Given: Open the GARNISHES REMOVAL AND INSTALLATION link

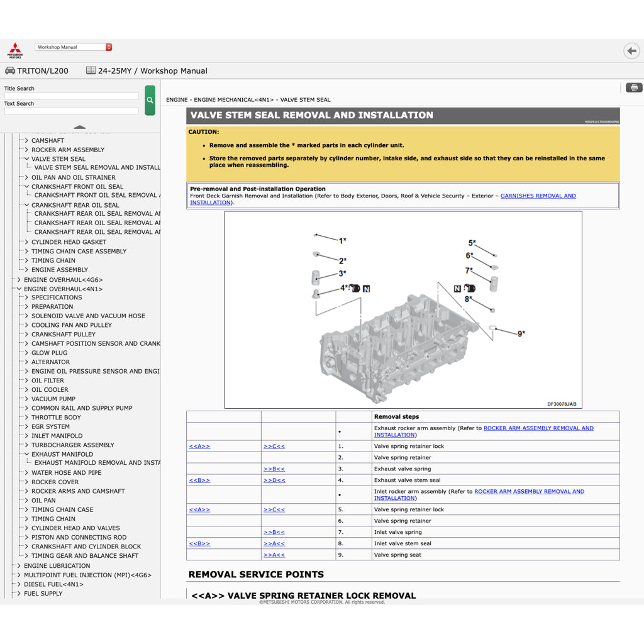Looking at the screenshot, I should 538,196.
